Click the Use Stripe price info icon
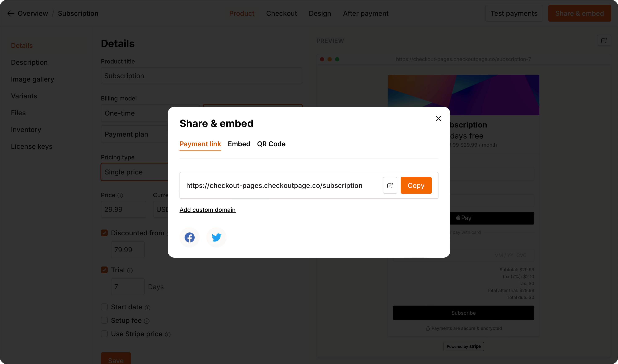Screen dimensions: 618x364 (168, 334)
